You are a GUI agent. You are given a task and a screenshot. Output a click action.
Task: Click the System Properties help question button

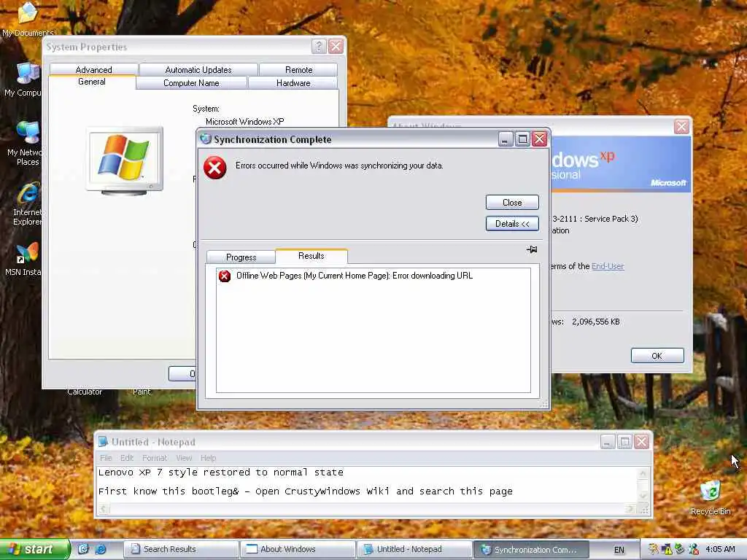(319, 46)
